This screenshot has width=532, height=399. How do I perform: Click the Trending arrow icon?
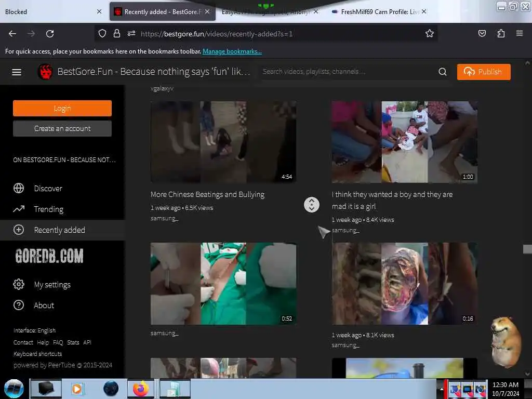tap(19, 209)
